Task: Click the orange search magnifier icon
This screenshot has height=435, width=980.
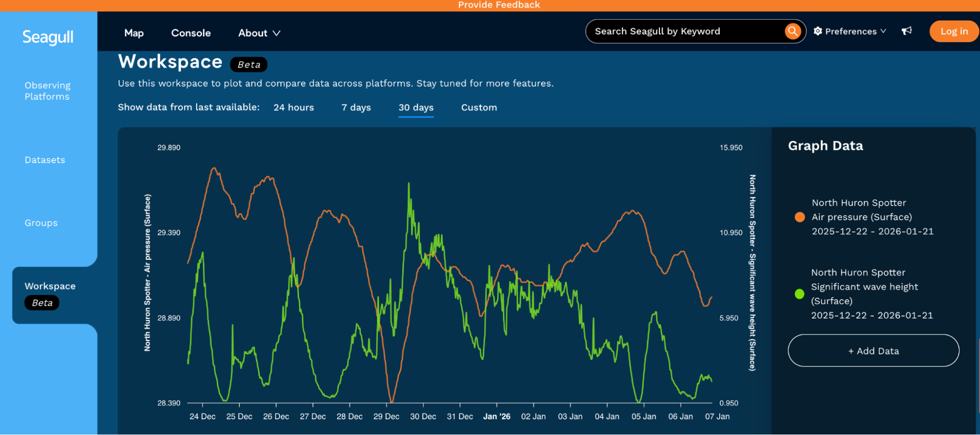Action: 792,31
